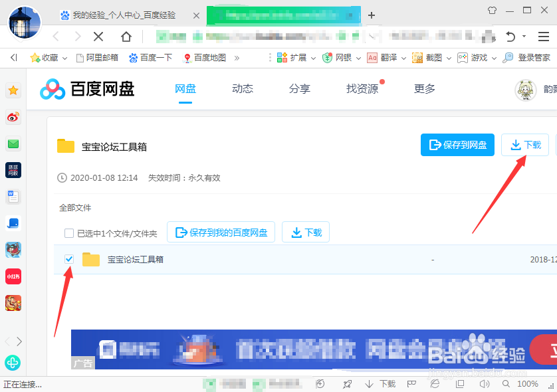Click the green add-app sidebar button
This screenshot has height=392, width=557.
13,363
